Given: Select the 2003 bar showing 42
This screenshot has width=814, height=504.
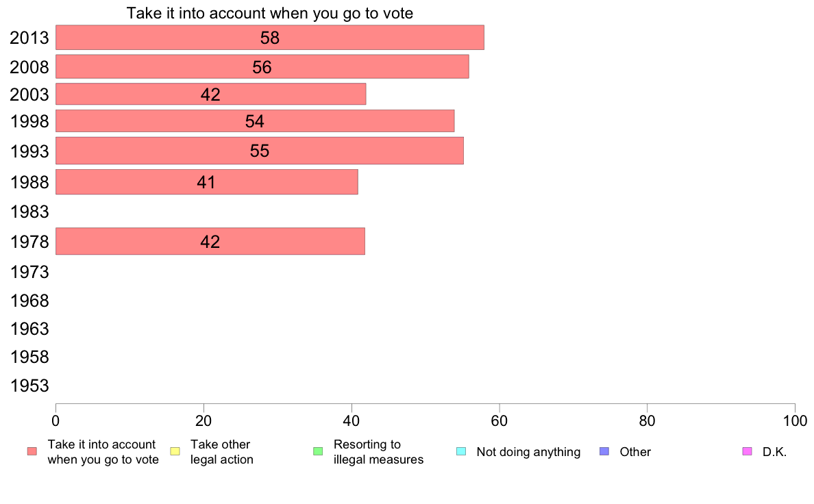Looking at the screenshot, I should pos(211,94).
